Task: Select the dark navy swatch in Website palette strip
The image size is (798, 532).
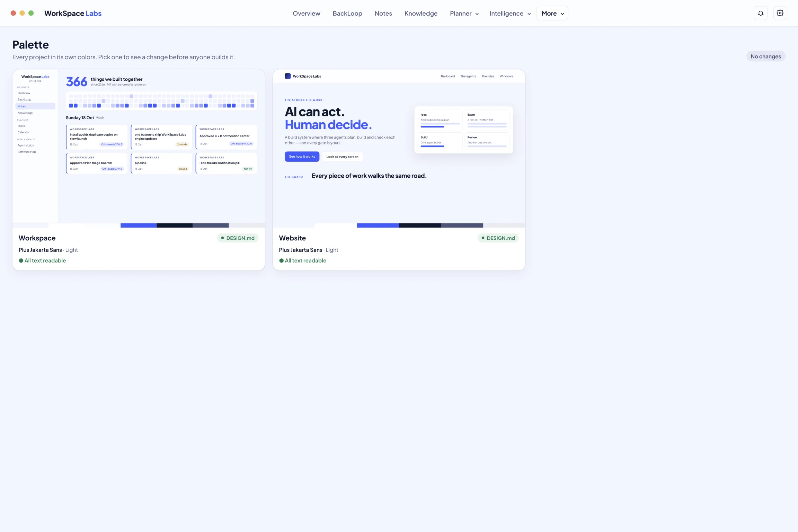Action: click(420, 225)
